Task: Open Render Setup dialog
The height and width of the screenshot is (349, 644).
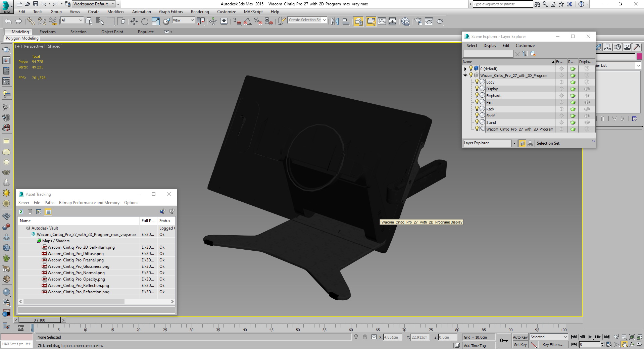Action: [418, 21]
